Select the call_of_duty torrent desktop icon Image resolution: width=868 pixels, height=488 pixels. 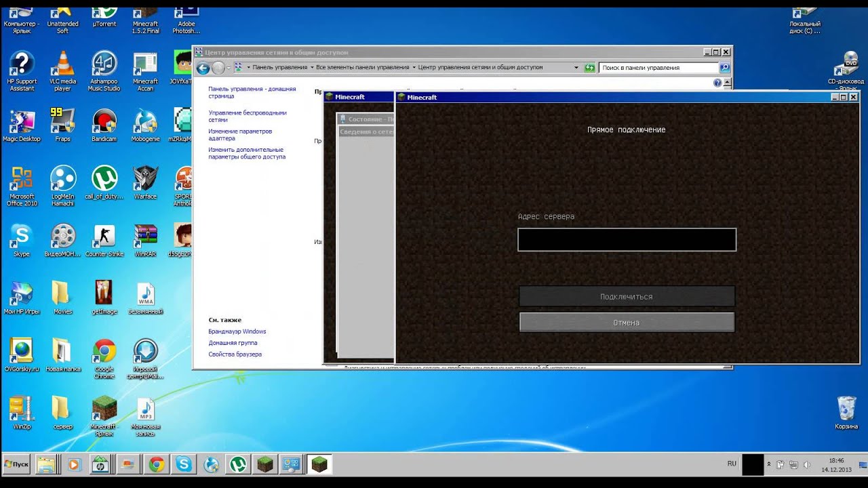(104, 183)
